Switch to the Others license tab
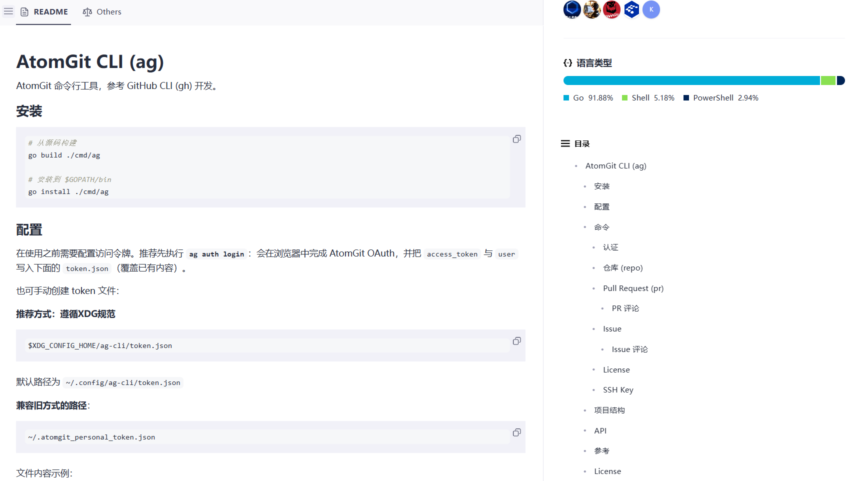 coord(102,11)
